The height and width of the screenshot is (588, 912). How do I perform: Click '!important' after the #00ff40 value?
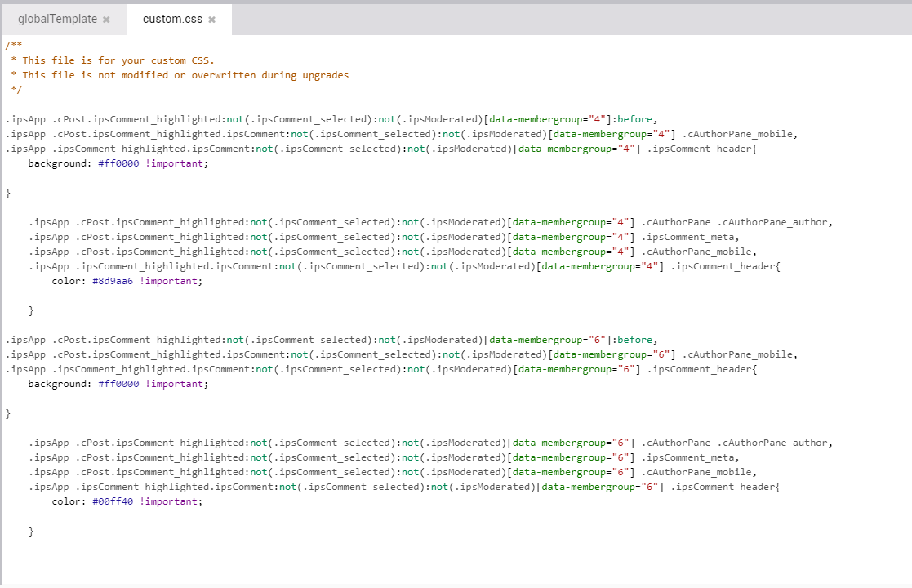(x=170, y=501)
